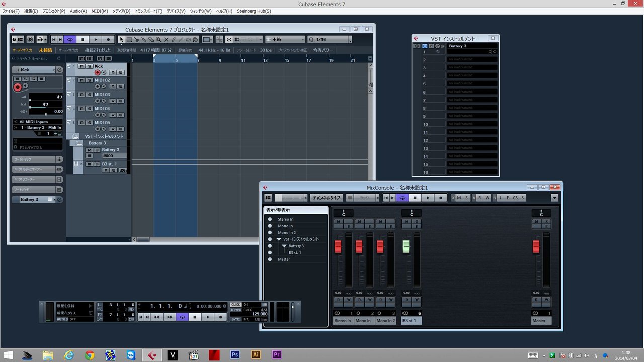Expand the コードトラック inspector section
Screen dimensions: 644x362
(x=38, y=159)
